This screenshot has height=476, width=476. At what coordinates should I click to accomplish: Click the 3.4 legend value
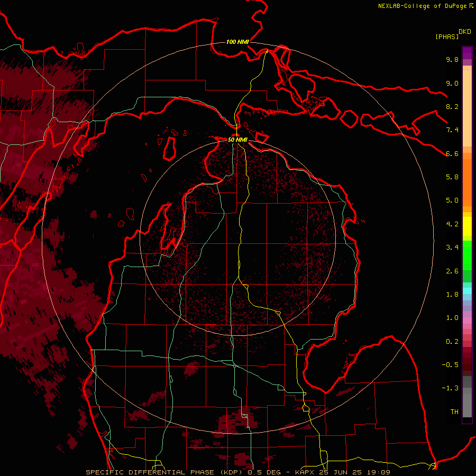pyautogui.click(x=452, y=248)
